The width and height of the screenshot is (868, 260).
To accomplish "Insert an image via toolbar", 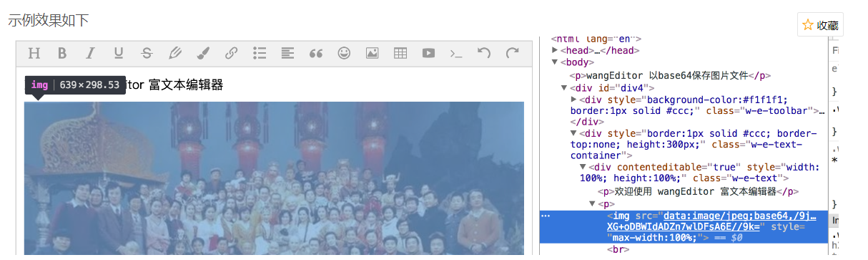I will click(372, 53).
